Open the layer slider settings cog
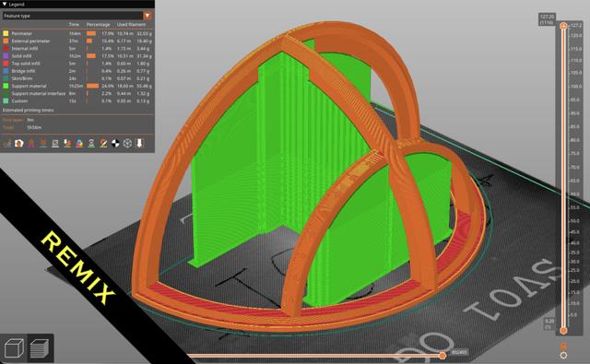 563,356
